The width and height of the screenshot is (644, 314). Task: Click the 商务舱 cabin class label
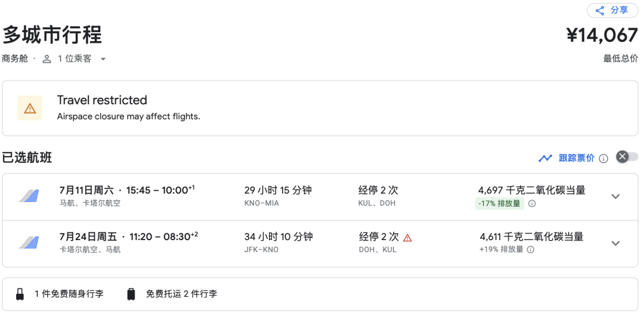pyautogui.click(x=15, y=59)
